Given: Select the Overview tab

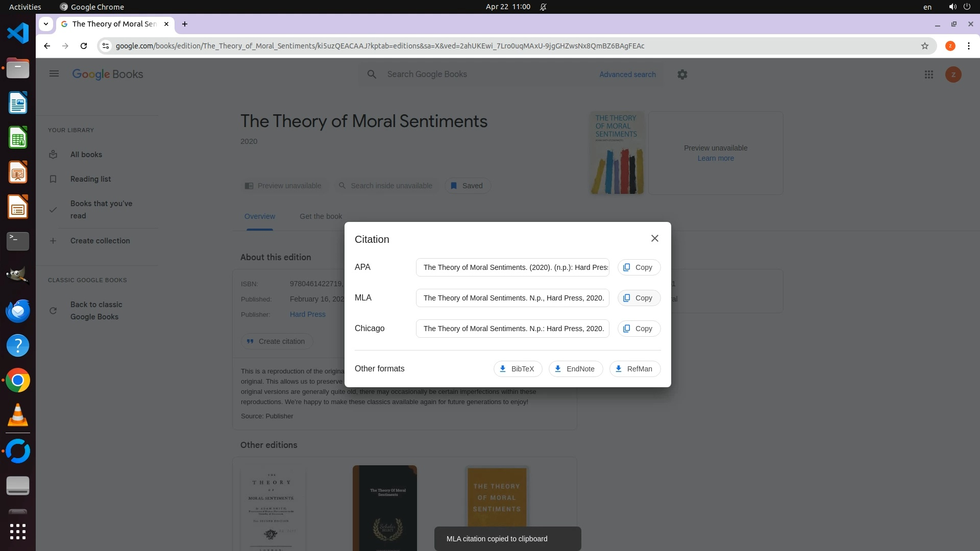Looking at the screenshot, I should tap(259, 216).
